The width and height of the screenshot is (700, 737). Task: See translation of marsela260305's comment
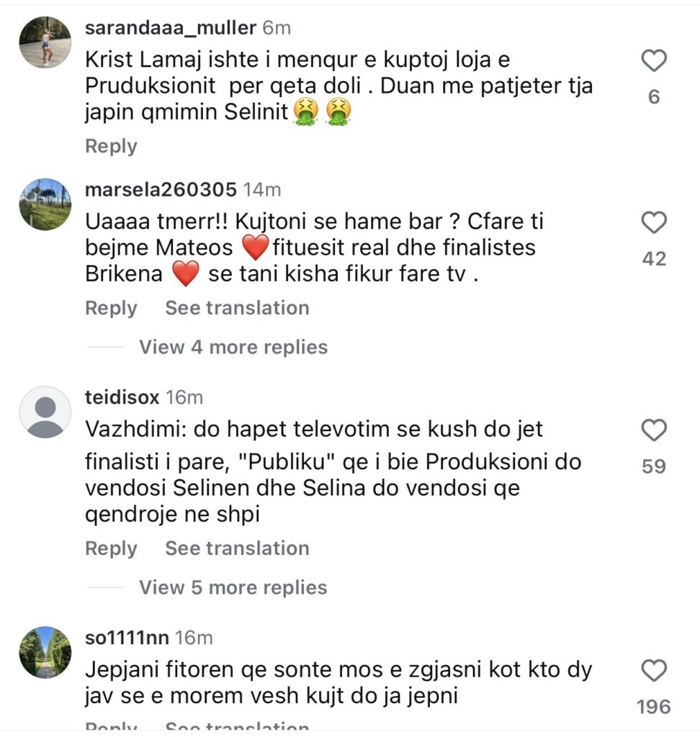(237, 308)
